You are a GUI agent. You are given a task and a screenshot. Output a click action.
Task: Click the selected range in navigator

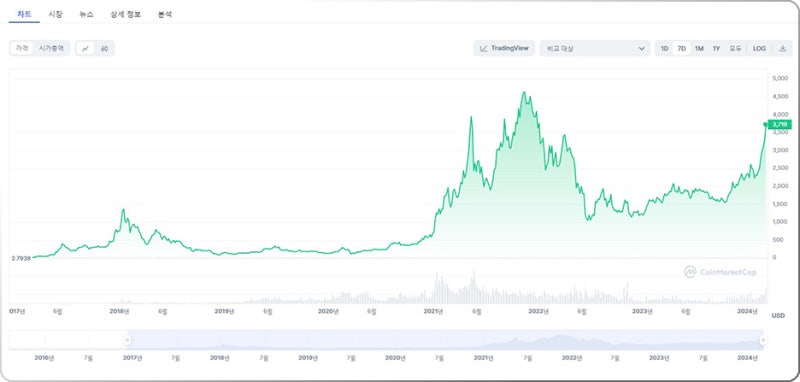[444, 340]
